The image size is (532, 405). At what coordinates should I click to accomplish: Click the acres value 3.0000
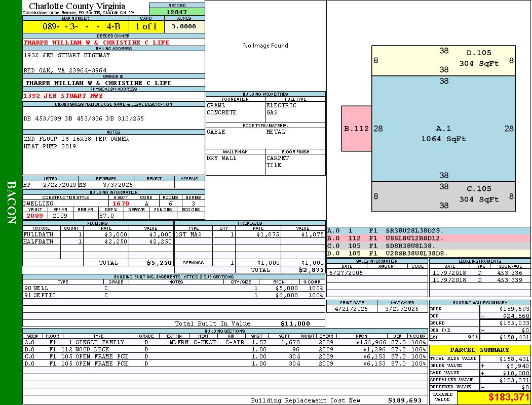(184, 26)
